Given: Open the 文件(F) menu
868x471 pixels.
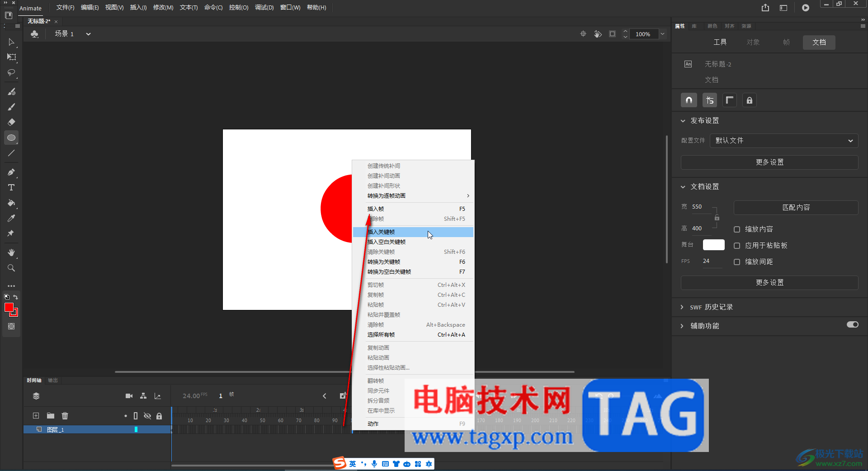Looking at the screenshot, I should [65, 8].
